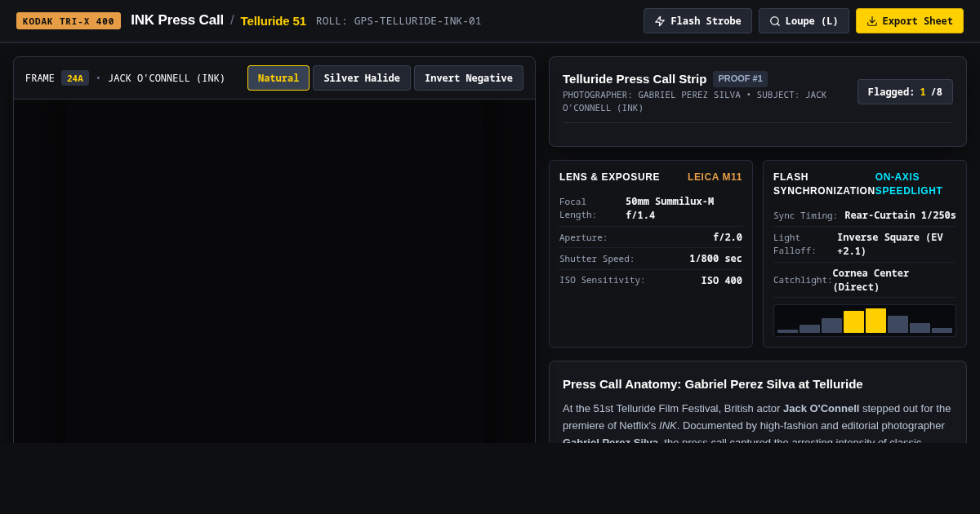Viewport: 980px width, 514px height.
Task: Click the frame 24A badge
Action: (x=75, y=78)
